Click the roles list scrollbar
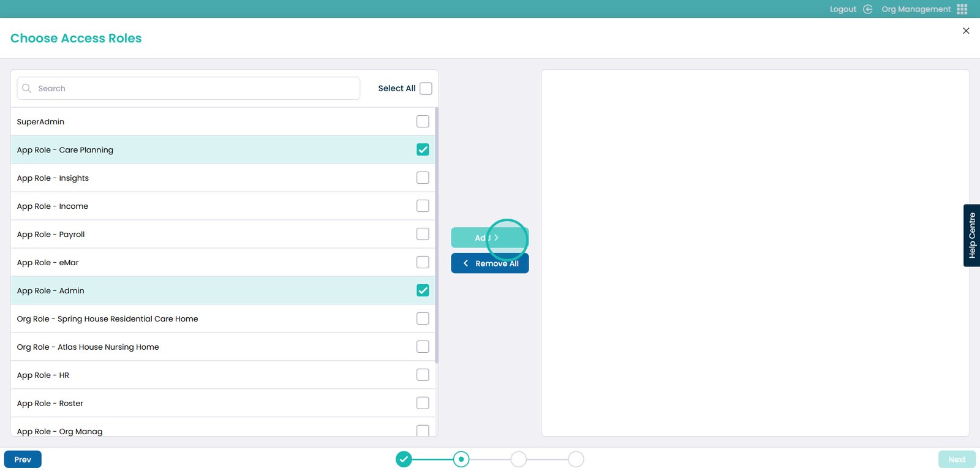This screenshot has width=980, height=471. tap(437, 235)
